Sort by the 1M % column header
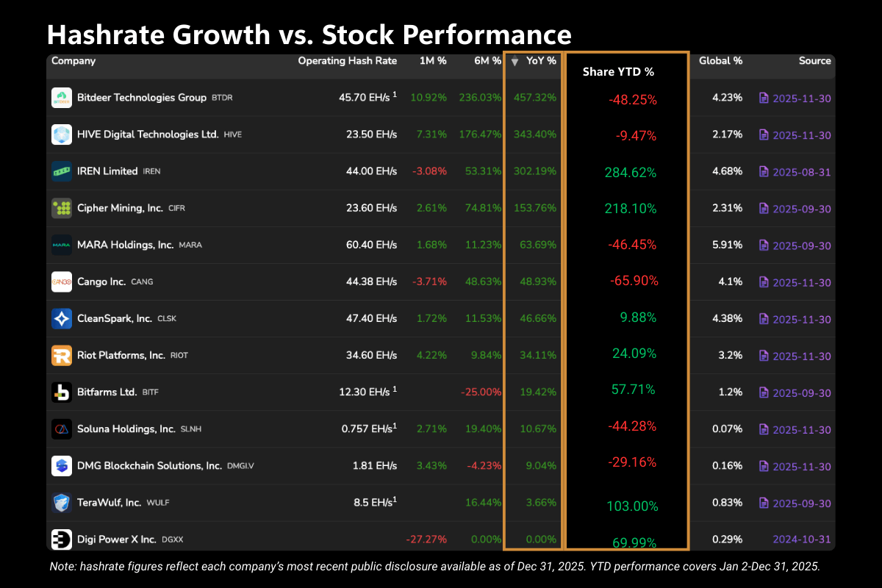This screenshot has height=588, width=882. (x=432, y=61)
